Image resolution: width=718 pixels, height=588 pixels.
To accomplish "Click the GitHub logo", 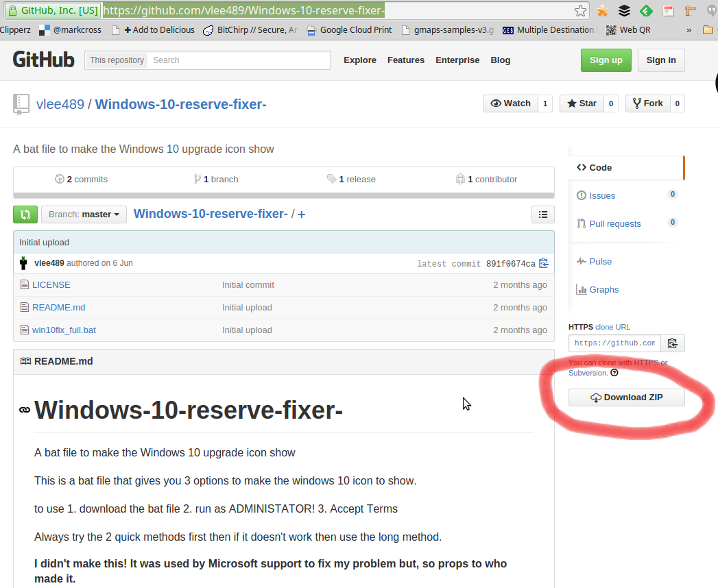I will pos(43,60).
